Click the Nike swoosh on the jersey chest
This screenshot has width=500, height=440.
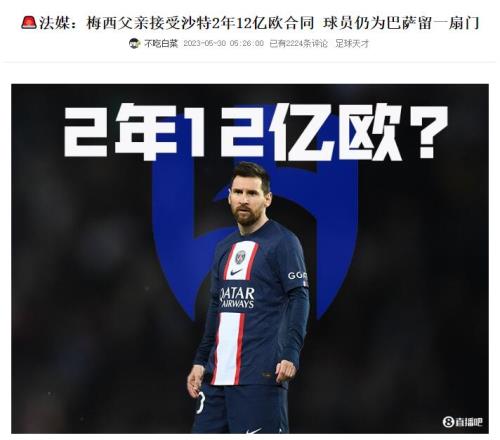pos(236,272)
